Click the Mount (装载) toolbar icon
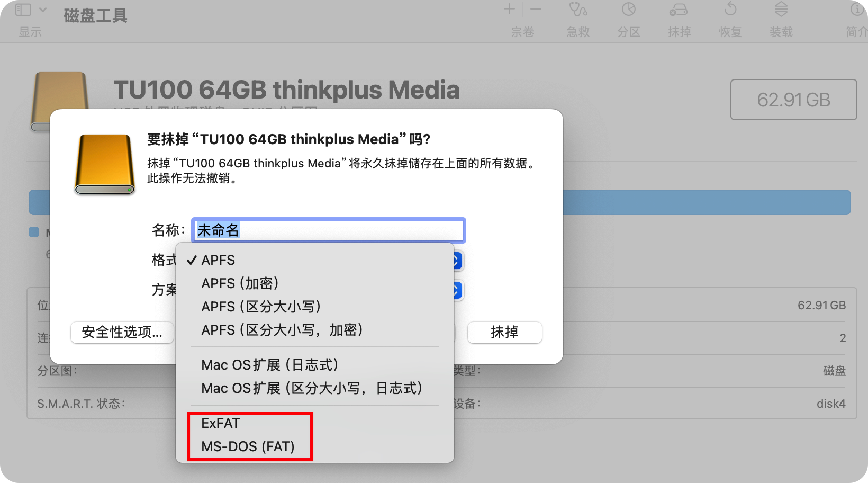The height and width of the screenshot is (483, 868). pos(781,10)
